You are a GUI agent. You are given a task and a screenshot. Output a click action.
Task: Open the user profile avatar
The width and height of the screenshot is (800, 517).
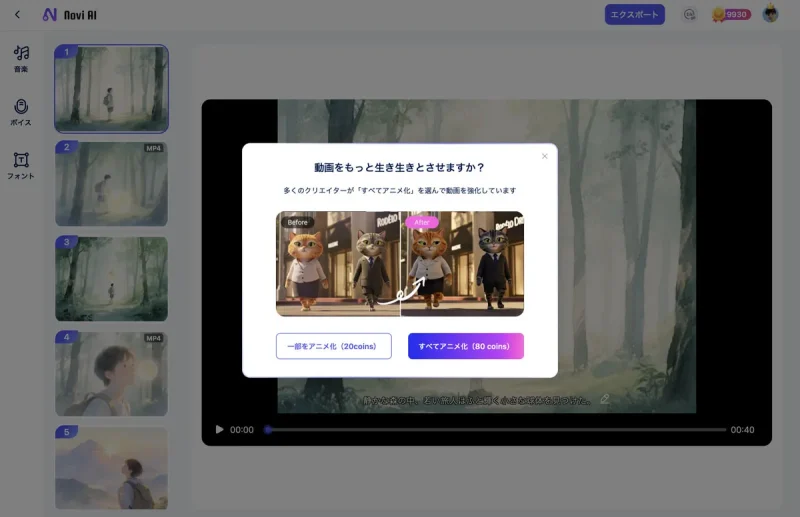[770, 15]
